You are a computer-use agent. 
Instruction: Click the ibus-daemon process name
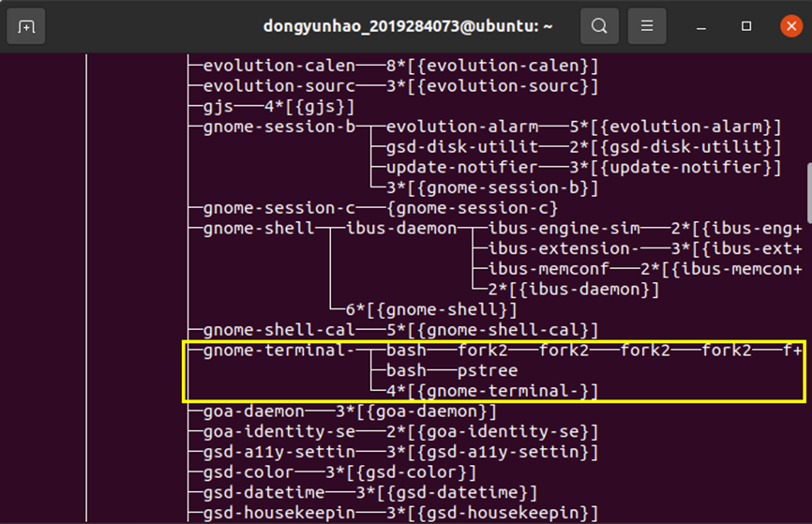click(x=401, y=229)
